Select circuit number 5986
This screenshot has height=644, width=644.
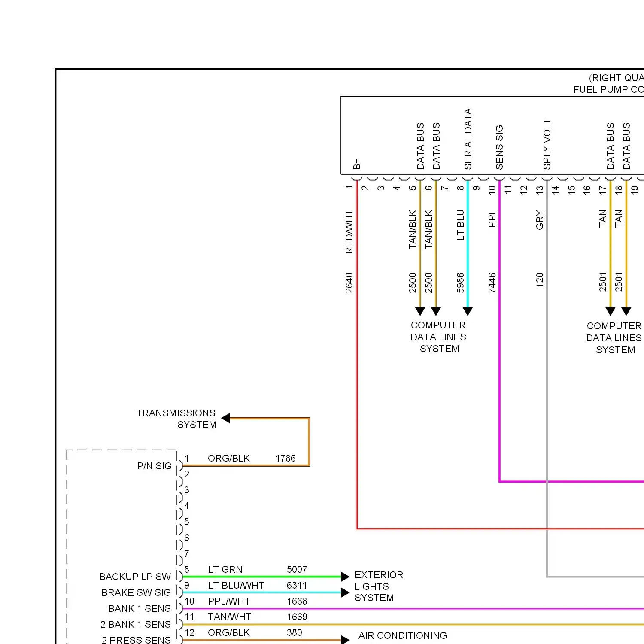460,283
